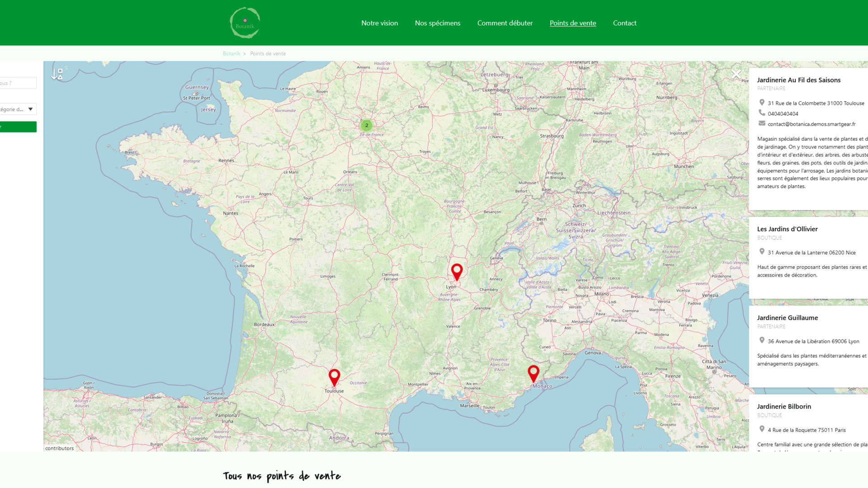Open the Points de vente menu item
The image size is (868, 488).
tap(573, 23)
